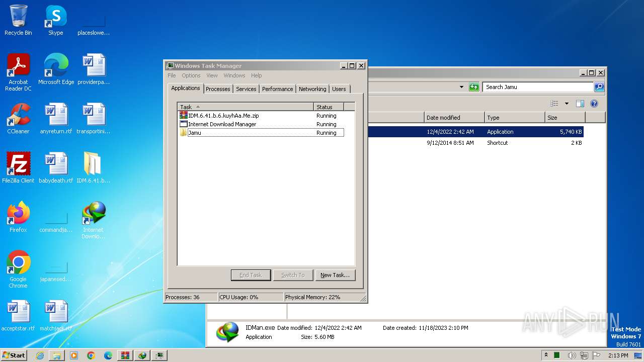
Task: Sort explorer by Date modified column
Action: [x=454, y=118]
